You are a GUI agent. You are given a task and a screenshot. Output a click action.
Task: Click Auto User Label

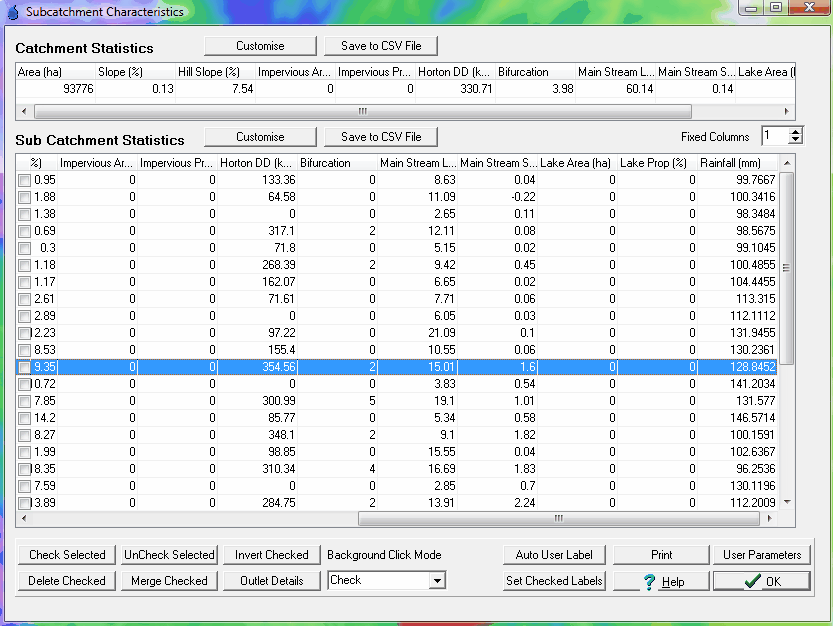pyautogui.click(x=553, y=554)
